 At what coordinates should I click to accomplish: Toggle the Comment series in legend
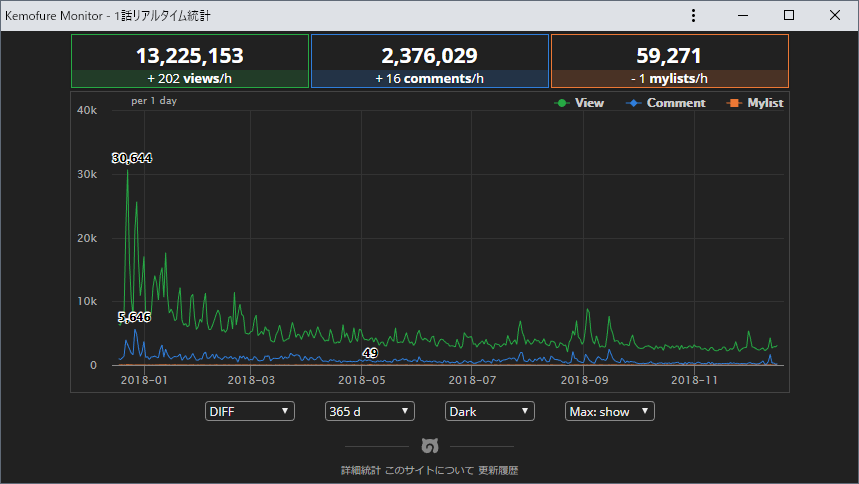666,103
